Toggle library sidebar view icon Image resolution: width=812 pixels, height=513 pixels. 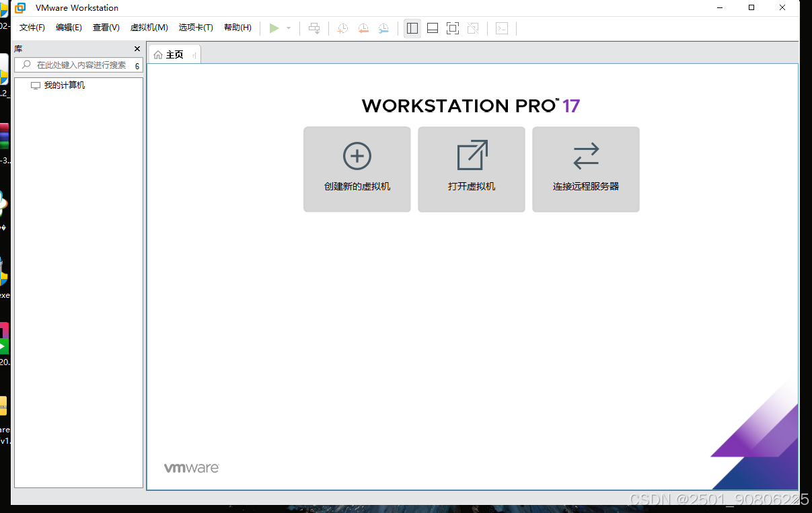pyautogui.click(x=412, y=28)
